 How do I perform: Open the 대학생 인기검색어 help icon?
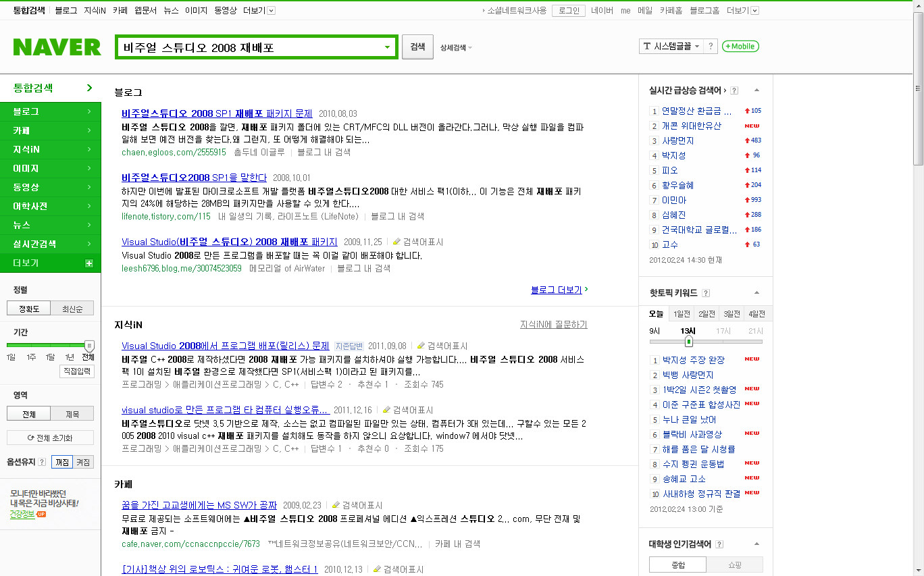pos(719,544)
